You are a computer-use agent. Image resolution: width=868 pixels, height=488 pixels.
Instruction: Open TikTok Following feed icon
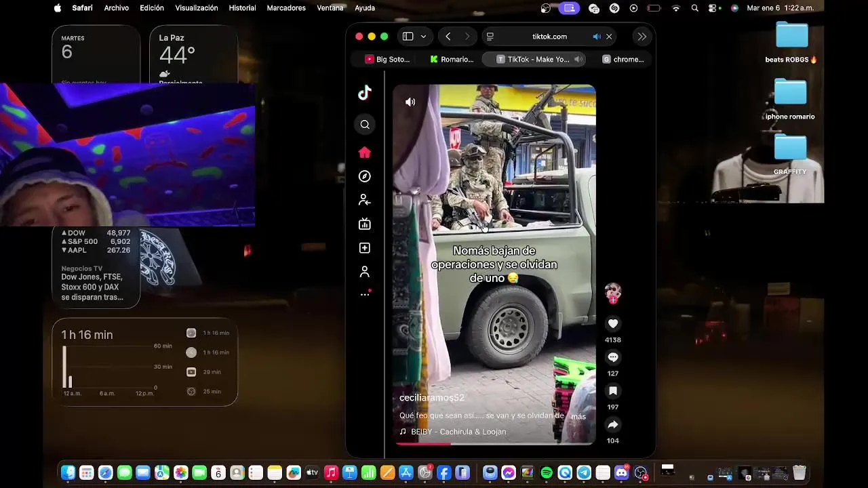365,200
